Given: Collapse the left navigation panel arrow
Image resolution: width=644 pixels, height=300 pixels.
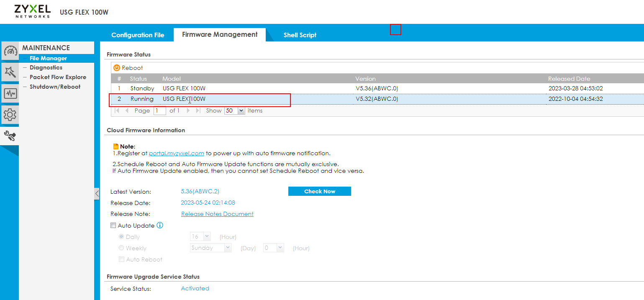Looking at the screenshot, I should click(x=97, y=194).
